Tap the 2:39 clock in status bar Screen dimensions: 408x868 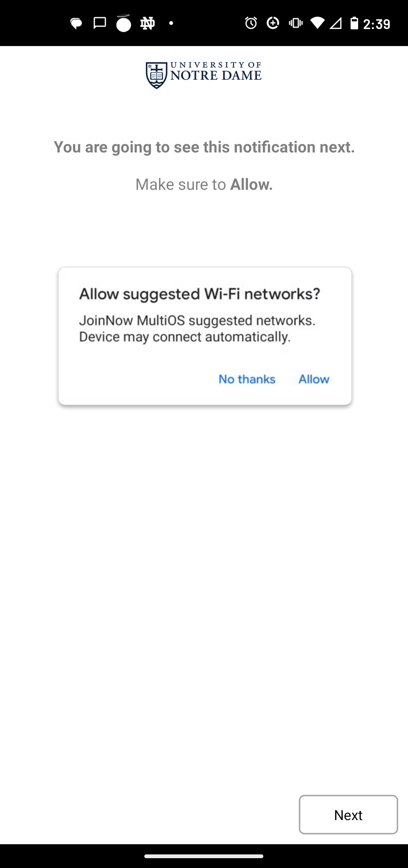click(377, 24)
